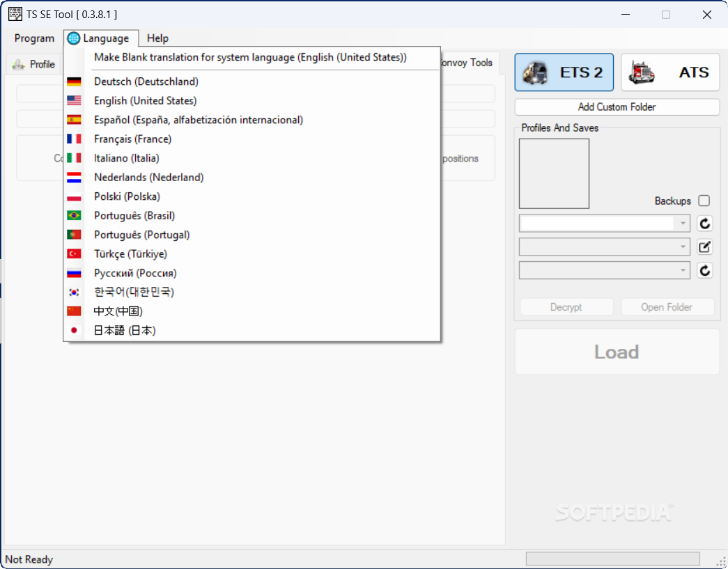Select Русский (Россия) language
Screen dimensions: 728x569
pos(251,273)
